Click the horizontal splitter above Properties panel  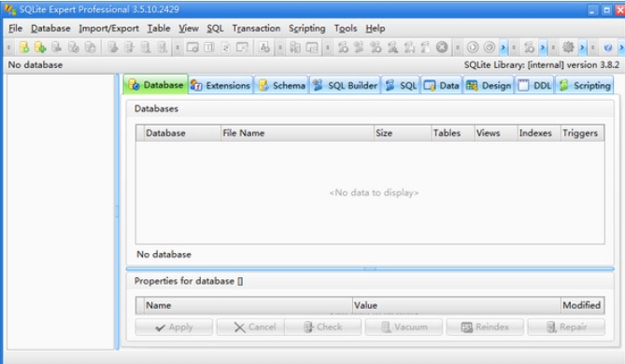tap(370, 269)
